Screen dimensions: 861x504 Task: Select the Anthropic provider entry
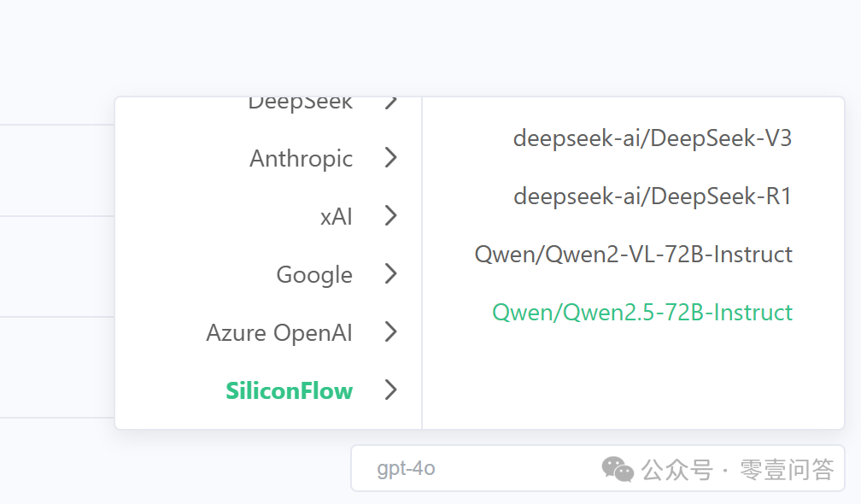[x=301, y=158]
